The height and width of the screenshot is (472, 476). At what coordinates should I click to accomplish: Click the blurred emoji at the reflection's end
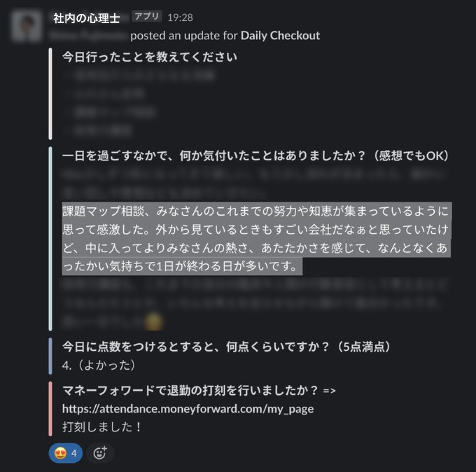click(x=153, y=321)
